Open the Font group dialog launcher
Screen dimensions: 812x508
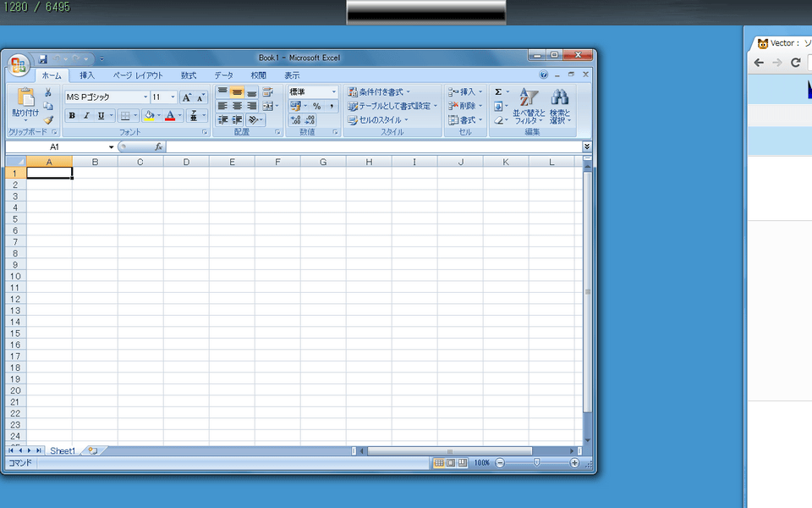[x=205, y=132]
